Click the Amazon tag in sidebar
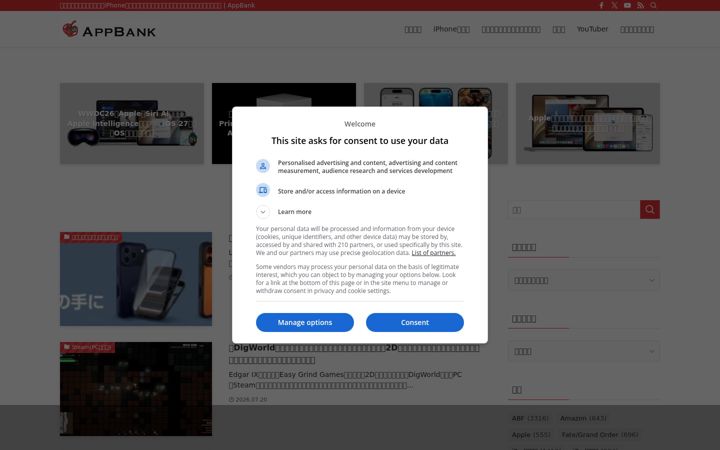 point(583,418)
